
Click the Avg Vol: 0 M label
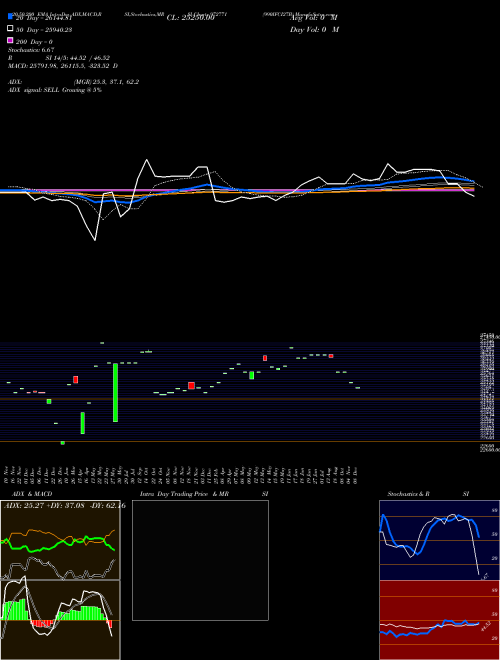pyautogui.click(x=314, y=18)
